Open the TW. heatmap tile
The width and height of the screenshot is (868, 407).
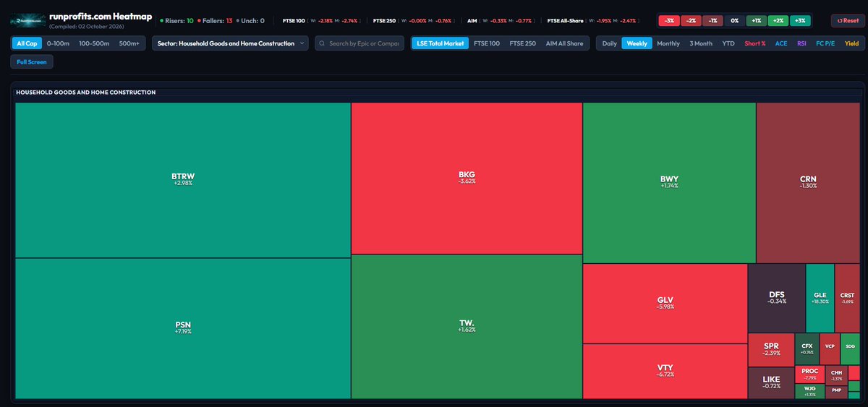pyautogui.click(x=467, y=327)
